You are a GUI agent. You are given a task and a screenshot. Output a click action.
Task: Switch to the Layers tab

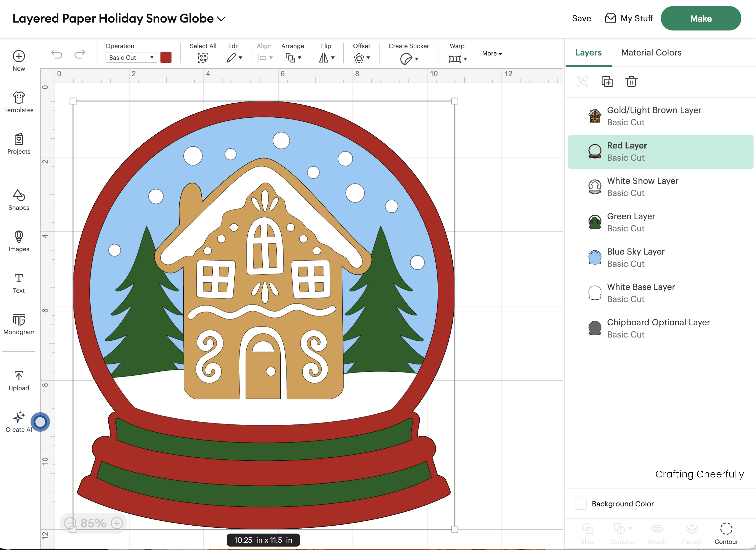point(588,52)
